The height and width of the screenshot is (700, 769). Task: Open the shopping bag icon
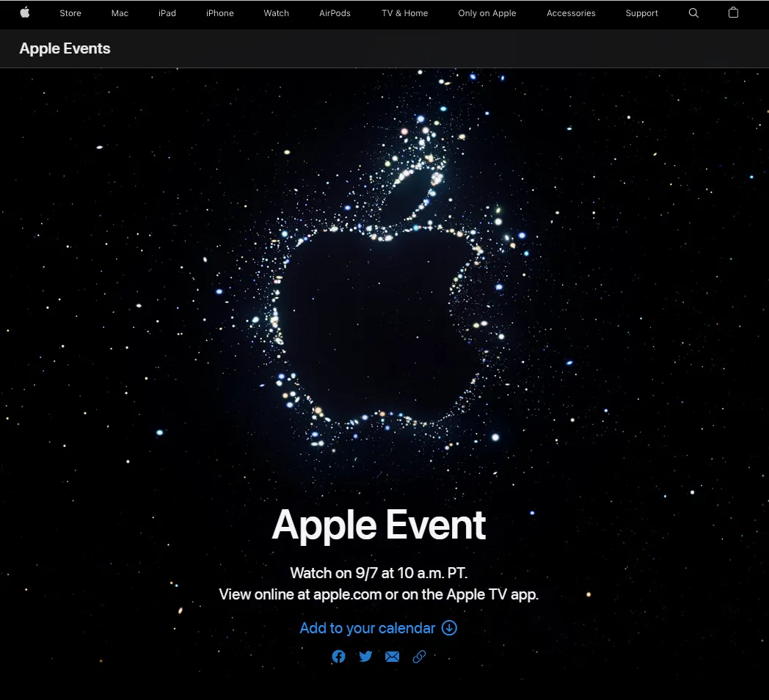pos(733,12)
